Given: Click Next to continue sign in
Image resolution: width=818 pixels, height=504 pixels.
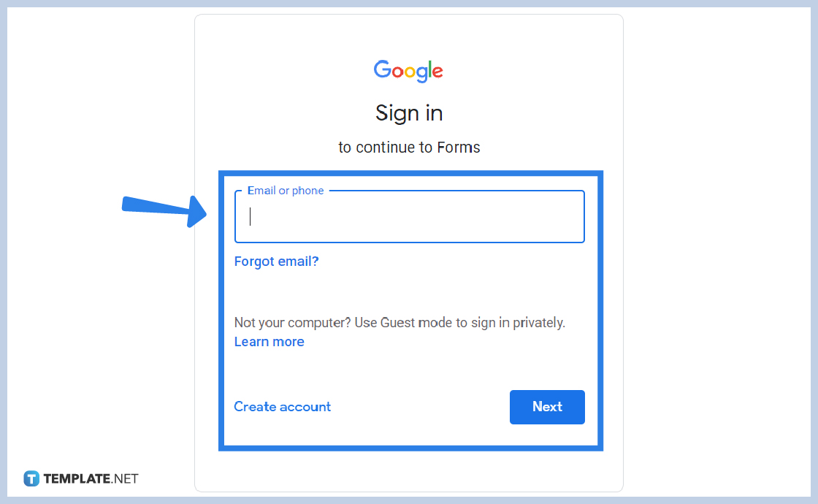Looking at the screenshot, I should (547, 407).
